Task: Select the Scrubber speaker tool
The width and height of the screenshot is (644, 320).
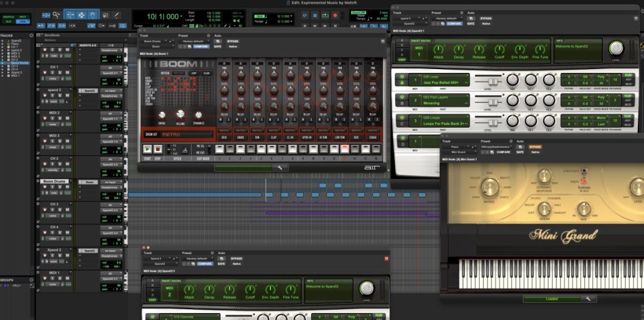Action: click(105, 15)
